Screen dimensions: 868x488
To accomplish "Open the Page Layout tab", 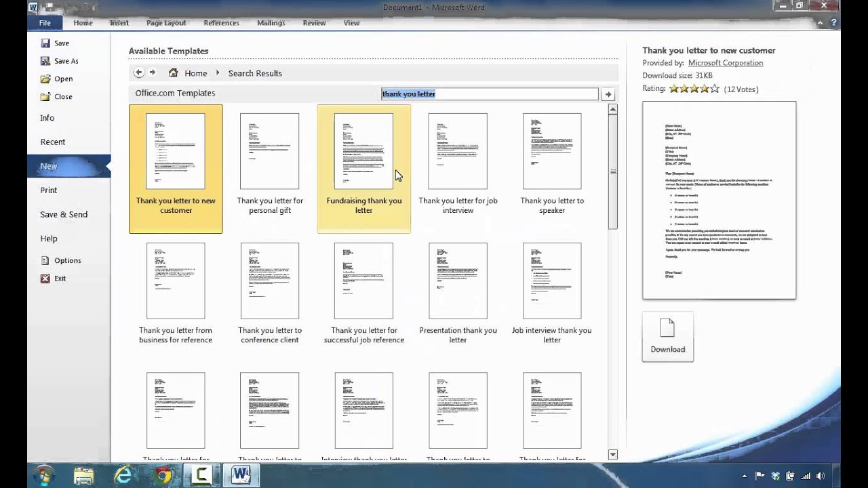I will click(x=166, y=22).
